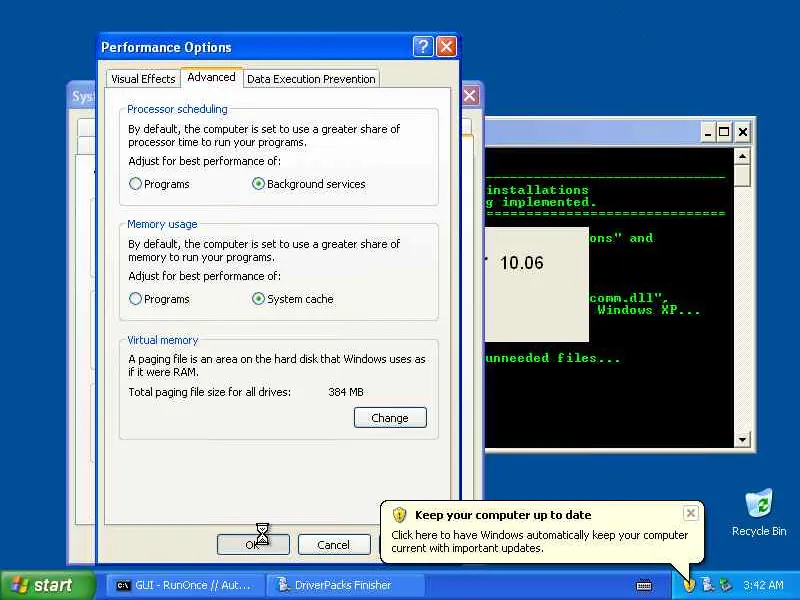
Task: Click the help question mark in Performance Options
Action: tap(422, 47)
